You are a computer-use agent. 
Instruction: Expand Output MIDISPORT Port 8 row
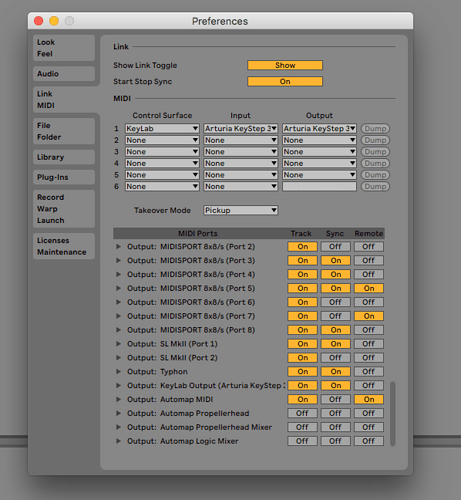tap(118, 330)
